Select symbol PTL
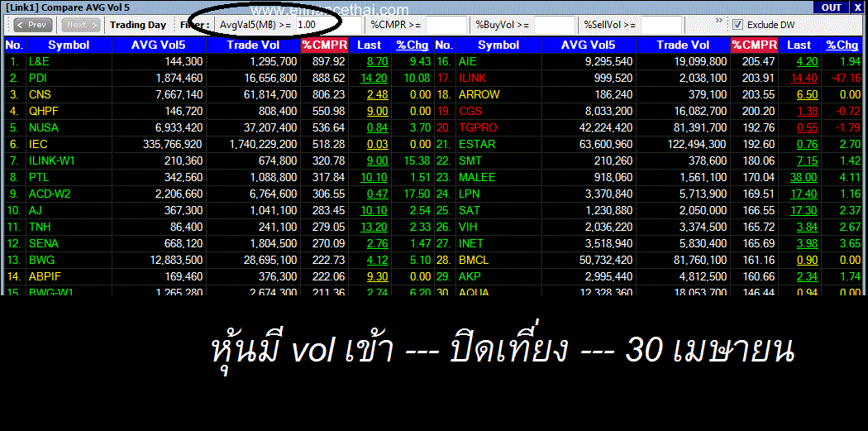Image resolution: width=868 pixels, height=431 pixels. click(38, 177)
